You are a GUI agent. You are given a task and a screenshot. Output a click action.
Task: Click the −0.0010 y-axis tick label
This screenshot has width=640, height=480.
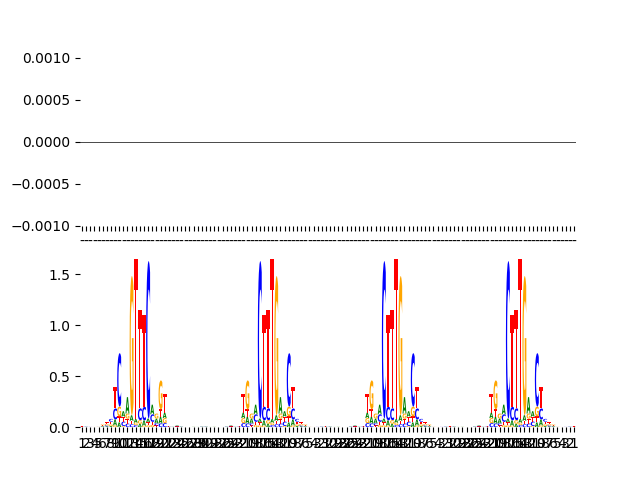(42, 226)
